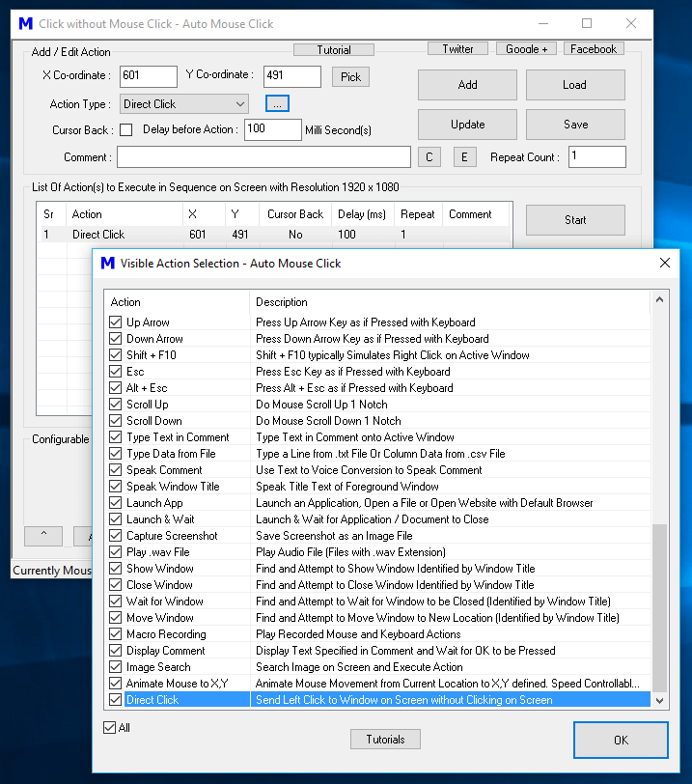Viewport: 692px width, 784px height.
Task: Select the Speak Comment row
Action: click(377, 470)
